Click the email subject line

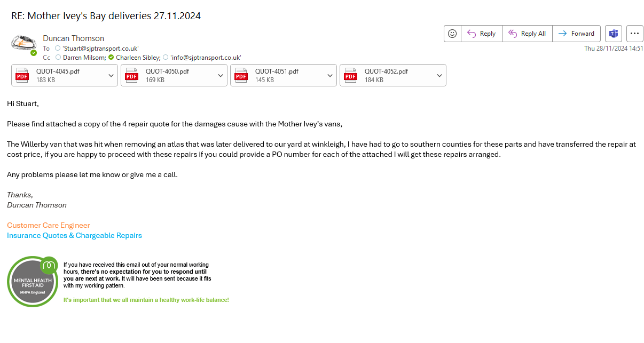pos(106,15)
